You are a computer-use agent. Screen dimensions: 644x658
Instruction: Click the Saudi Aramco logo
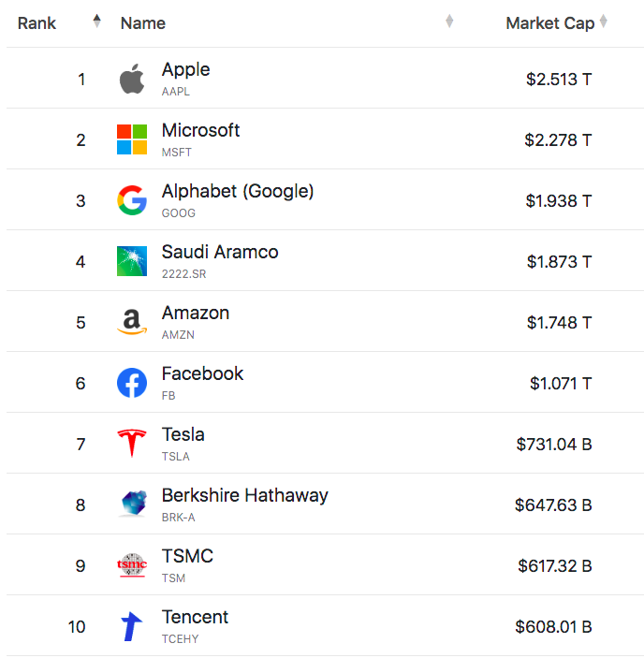coord(132,261)
